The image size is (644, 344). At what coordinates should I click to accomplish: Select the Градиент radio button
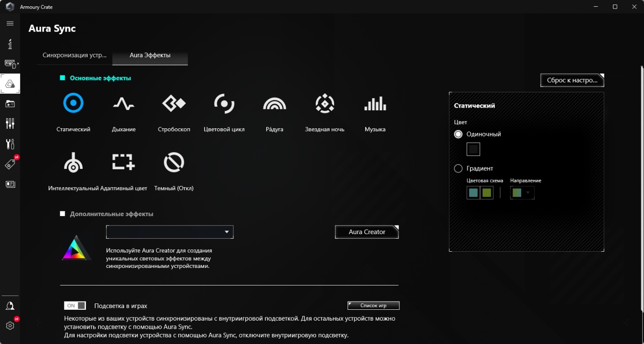point(458,168)
